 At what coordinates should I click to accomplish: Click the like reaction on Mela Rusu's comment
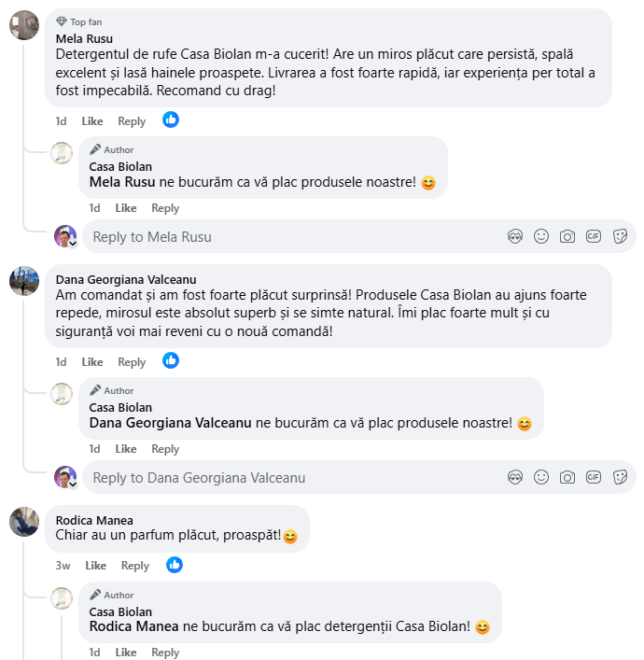click(171, 119)
